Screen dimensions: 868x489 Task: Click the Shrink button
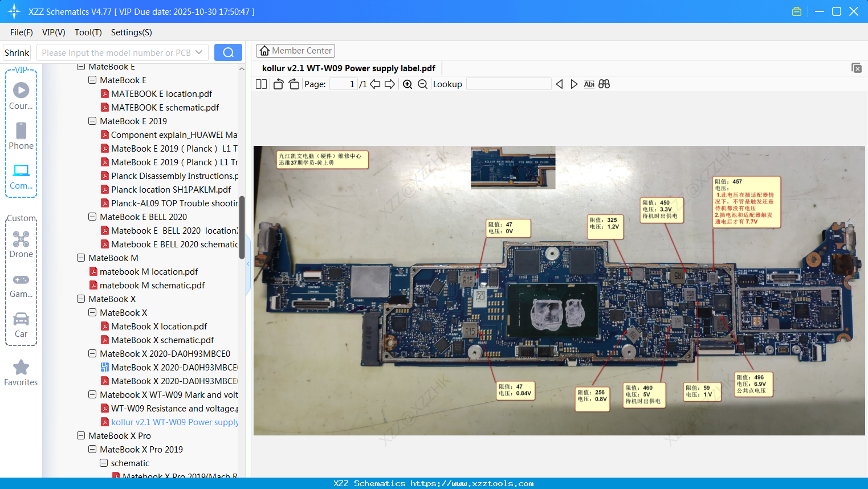click(x=17, y=52)
